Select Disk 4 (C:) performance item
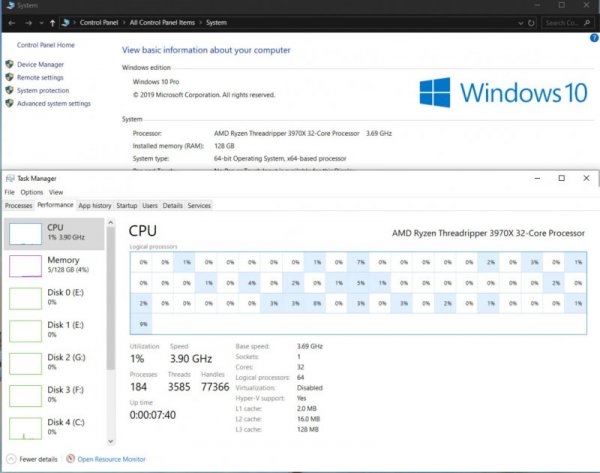This screenshot has width=600, height=473. tap(55, 427)
